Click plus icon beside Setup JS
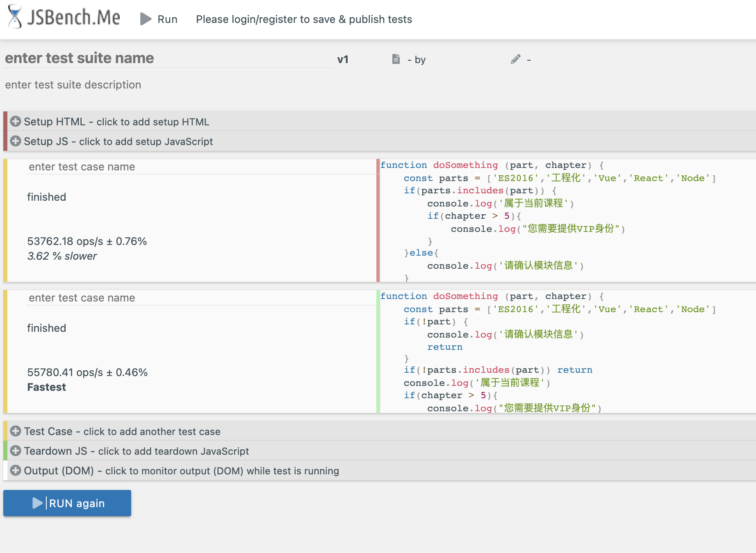The image size is (756, 553). pyautogui.click(x=16, y=141)
